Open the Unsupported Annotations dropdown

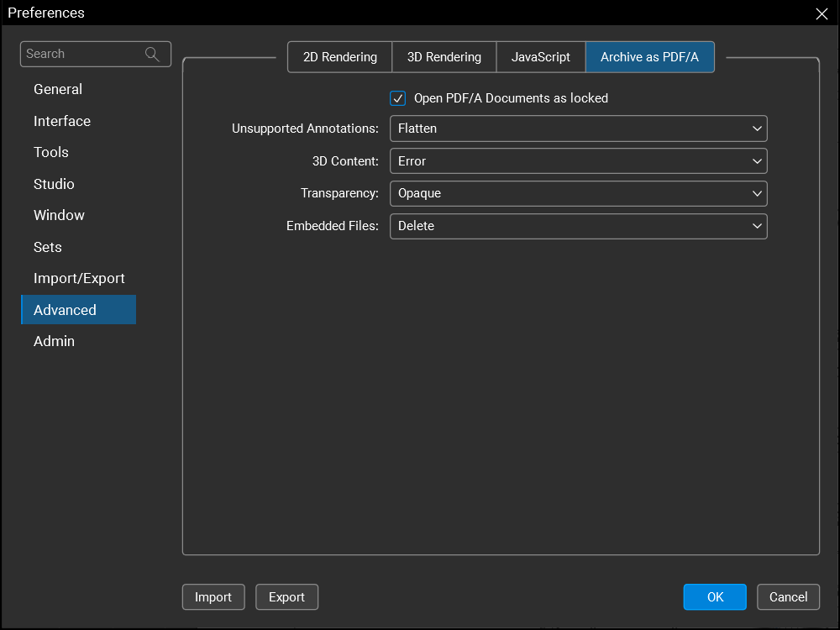pos(578,129)
